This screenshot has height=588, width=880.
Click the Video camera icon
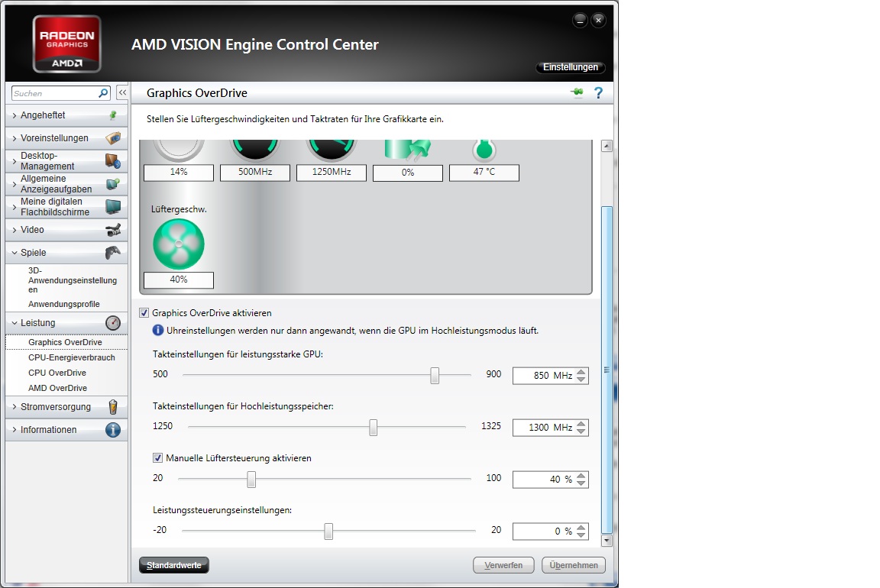(x=113, y=230)
